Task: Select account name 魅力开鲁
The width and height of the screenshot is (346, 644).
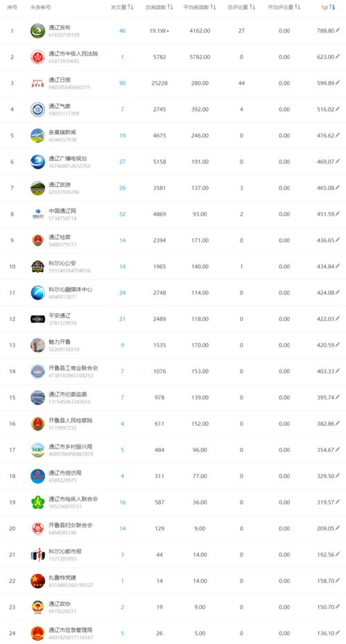Action: tap(60, 342)
